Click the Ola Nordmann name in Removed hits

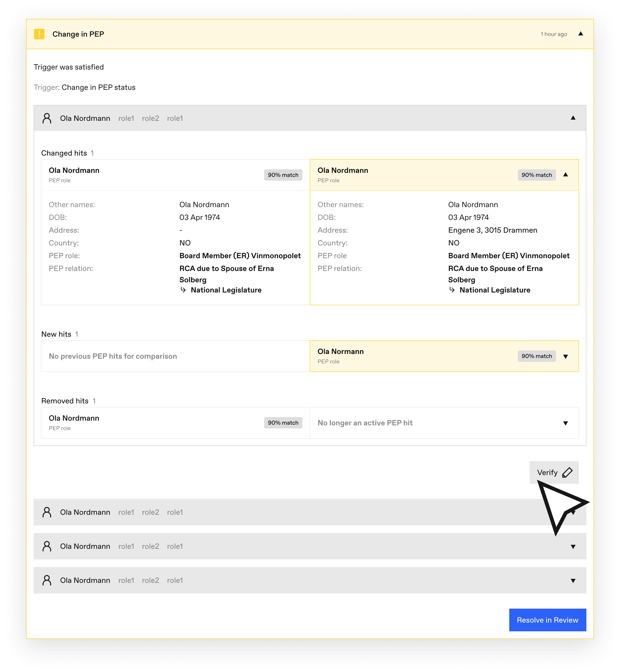74,418
